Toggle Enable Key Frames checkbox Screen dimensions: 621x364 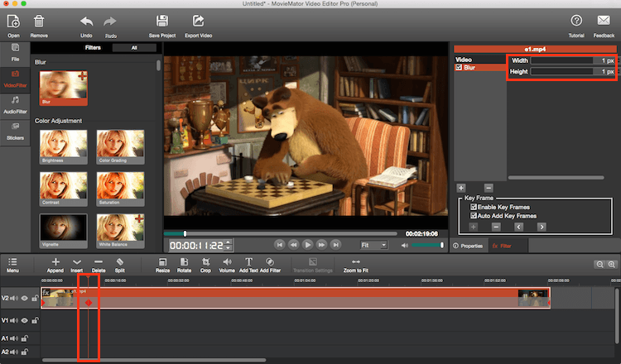(474, 207)
